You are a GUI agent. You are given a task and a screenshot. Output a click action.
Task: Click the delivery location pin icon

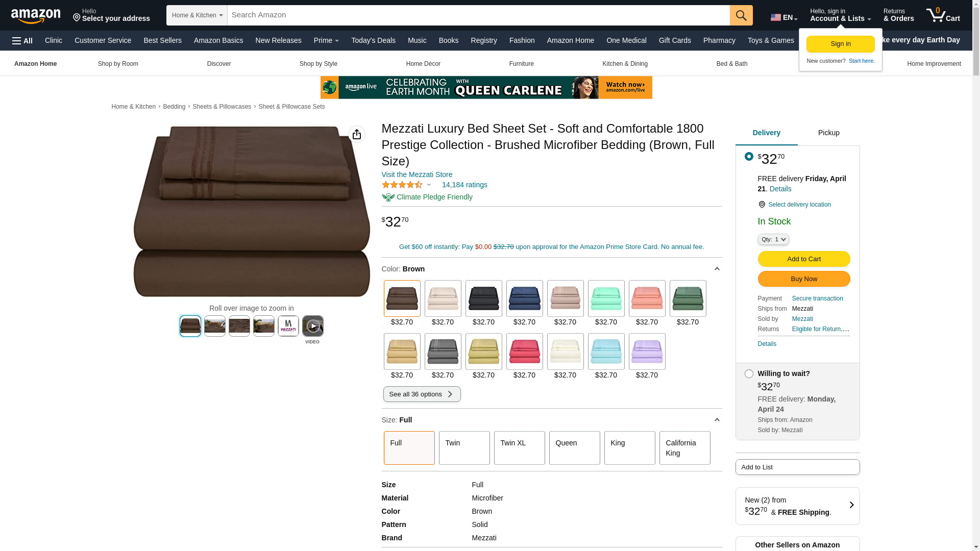coord(762,205)
